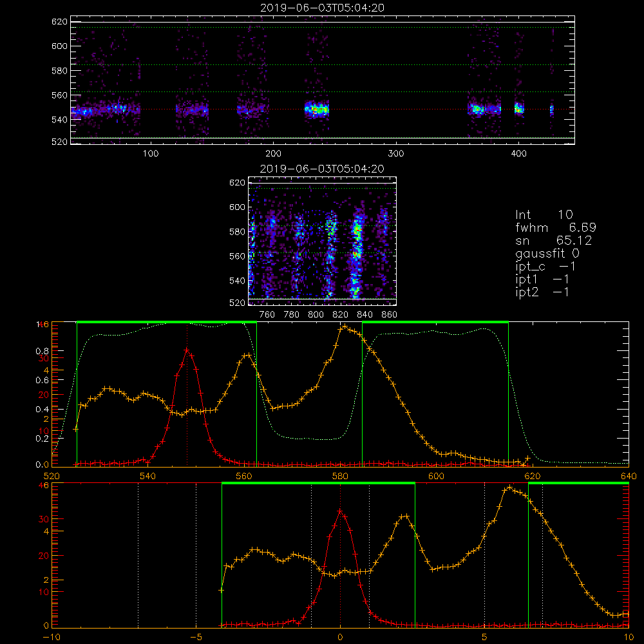Screen dimensions: 644x644
Task: Select the 'Int 10' readout text
Action: [x=544, y=215]
